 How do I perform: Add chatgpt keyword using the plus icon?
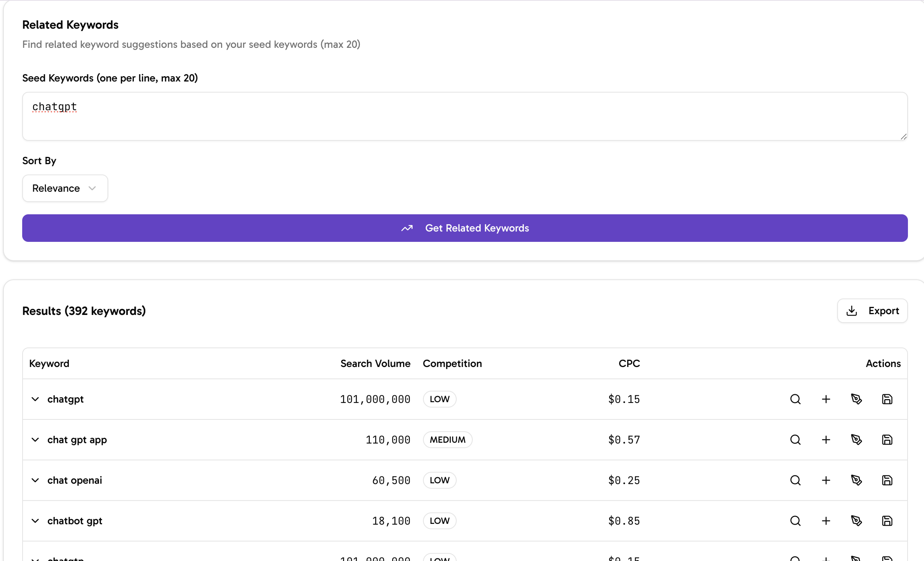point(826,399)
